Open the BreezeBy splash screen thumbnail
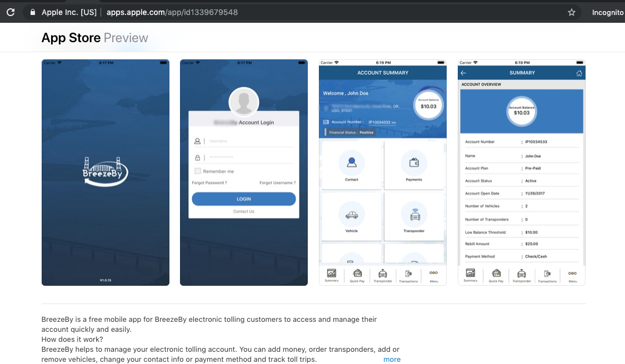 [106, 173]
